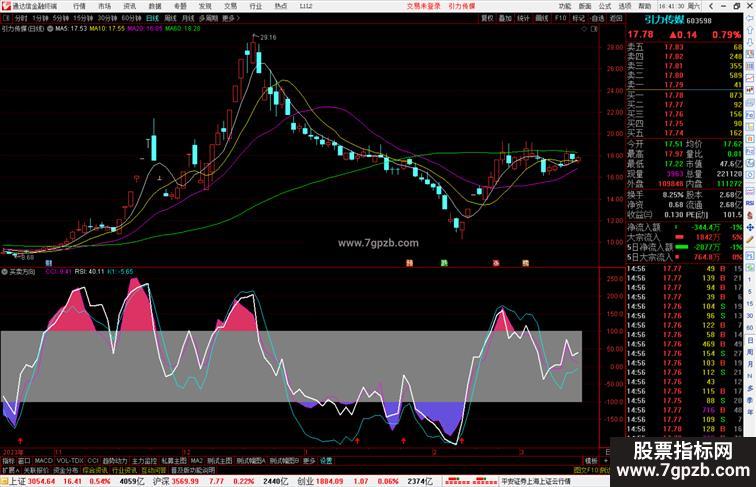Click the pencil icon in right sidebar

[750, 240]
